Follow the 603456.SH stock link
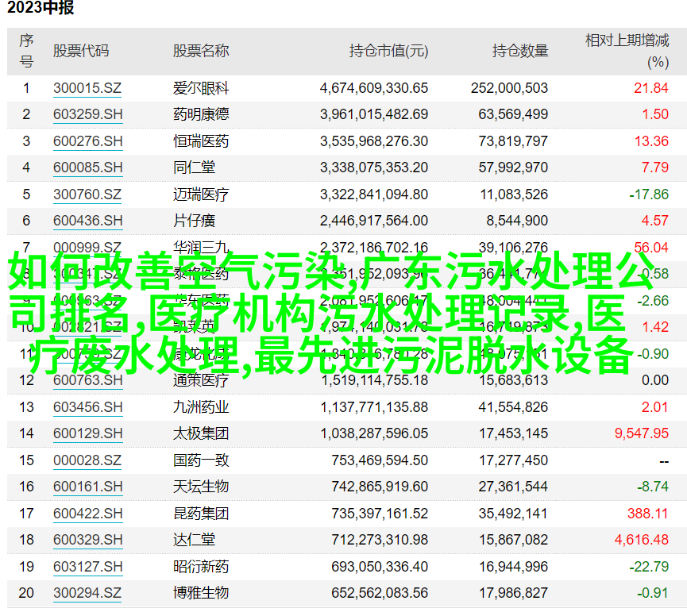Image resolution: width=687 pixels, height=616 pixels. (x=87, y=407)
